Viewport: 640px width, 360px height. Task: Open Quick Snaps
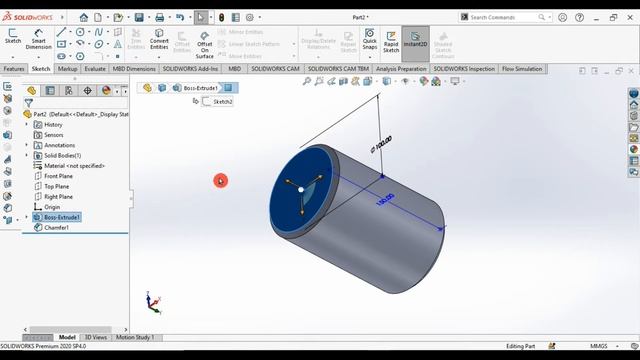[369, 39]
